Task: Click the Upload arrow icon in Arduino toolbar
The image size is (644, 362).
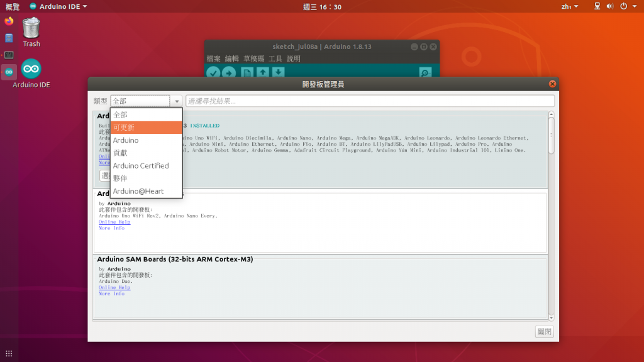Action: [229, 73]
